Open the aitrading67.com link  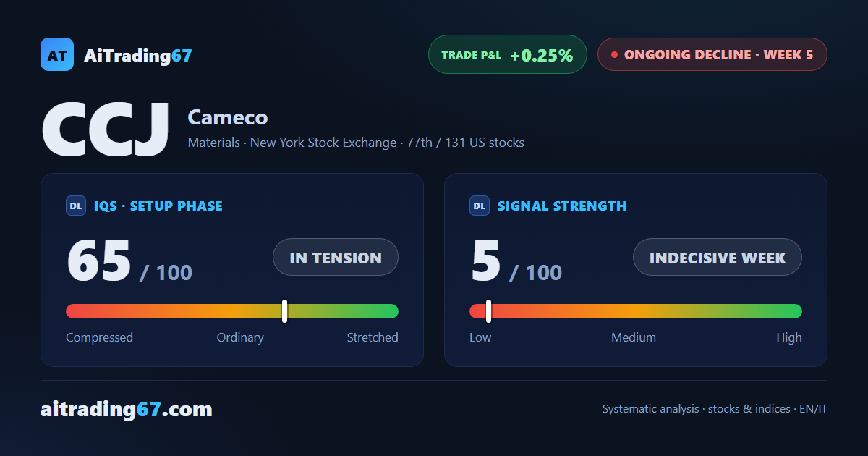[127, 410]
